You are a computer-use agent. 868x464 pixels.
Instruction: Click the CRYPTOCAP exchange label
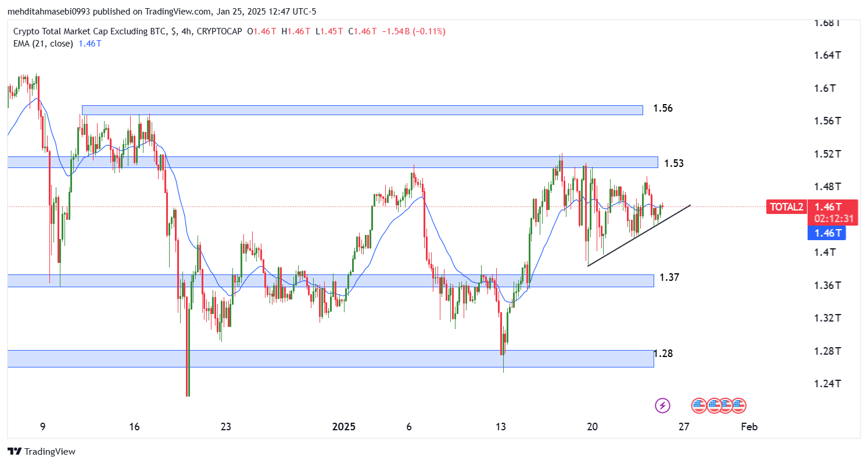[x=218, y=31]
